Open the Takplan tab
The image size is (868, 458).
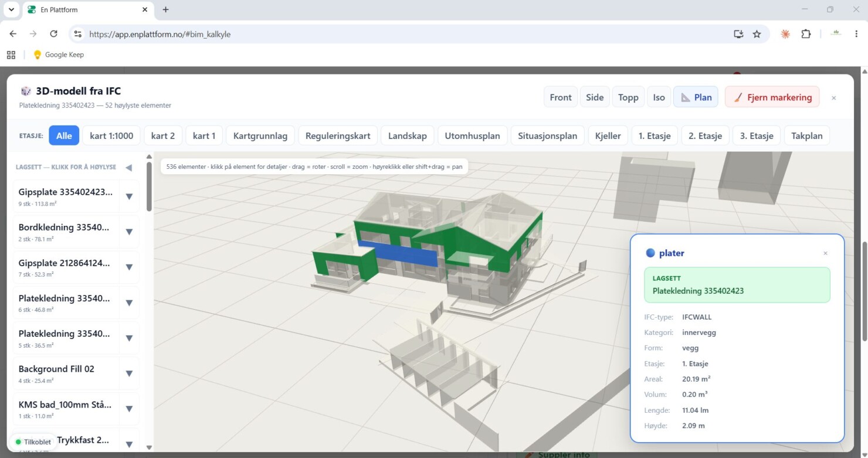(807, 135)
